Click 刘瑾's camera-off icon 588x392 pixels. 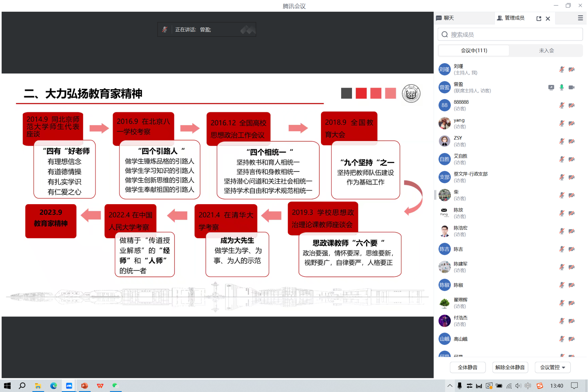tap(571, 69)
